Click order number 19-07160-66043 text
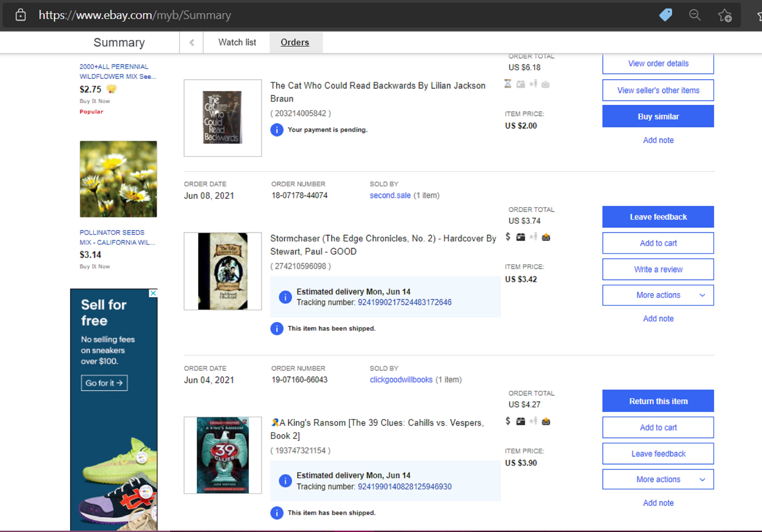Viewport: 762px width, 532px height. click(299, 380)
